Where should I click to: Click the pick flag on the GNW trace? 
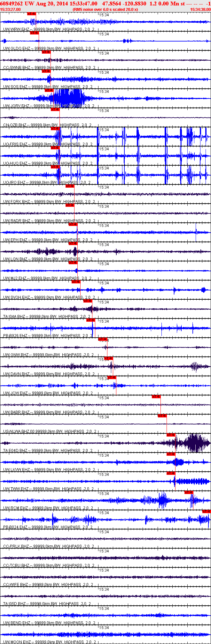(x=103, y=339)
